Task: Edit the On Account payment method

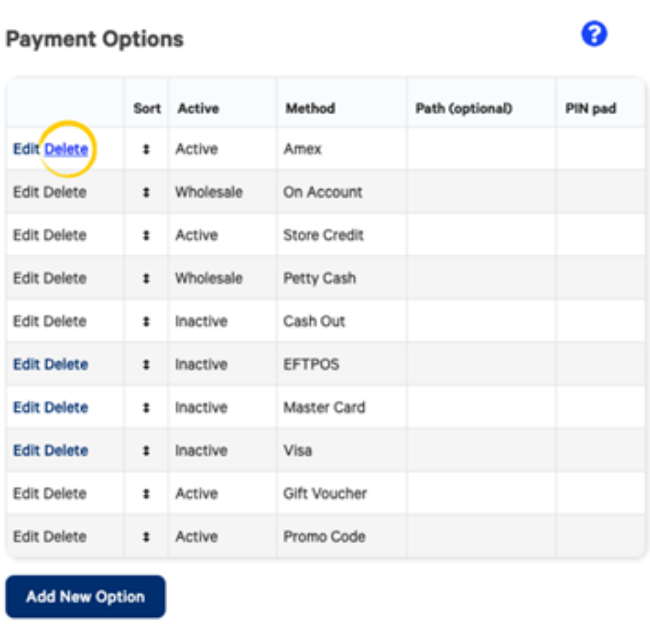Action: point(26,192)
